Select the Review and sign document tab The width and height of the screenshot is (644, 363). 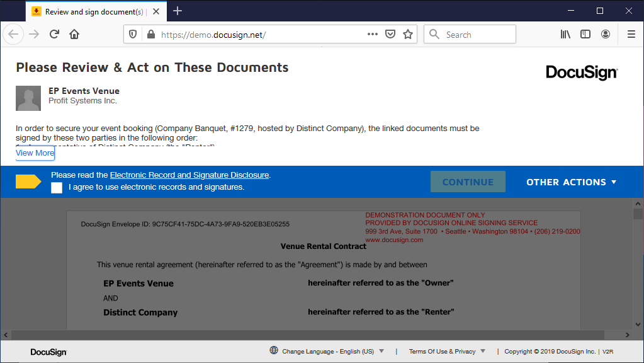pos(96,11)
